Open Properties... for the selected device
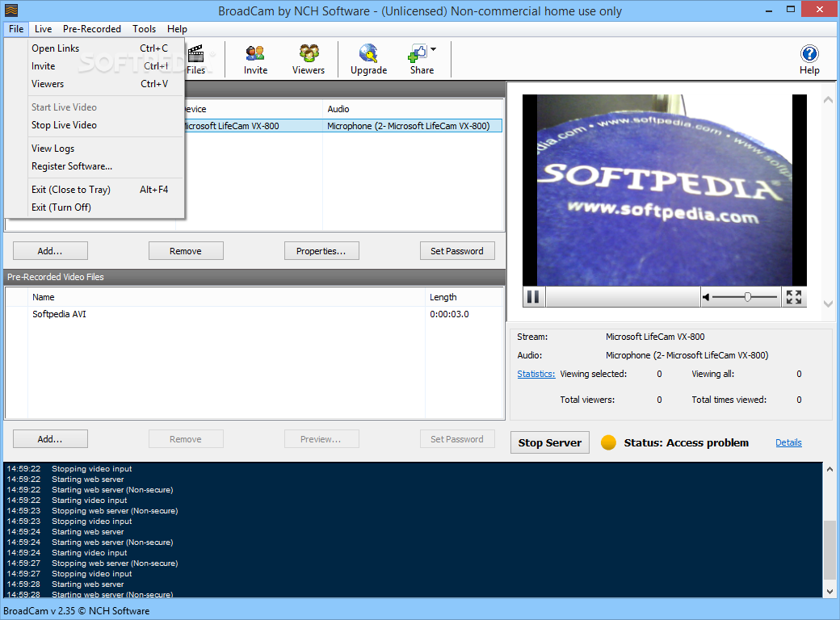Image resolution: width=840 pixels, height=620 pixels. 321,250
